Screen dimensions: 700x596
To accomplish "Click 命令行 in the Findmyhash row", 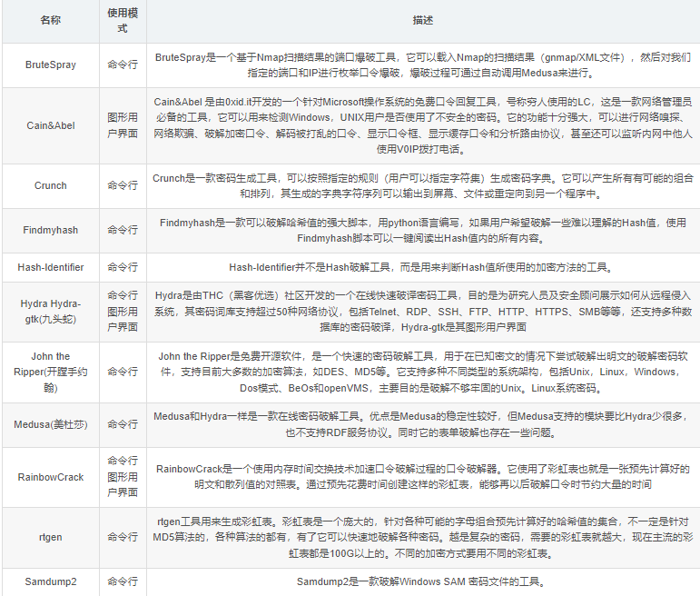I will tap(123, 230).
